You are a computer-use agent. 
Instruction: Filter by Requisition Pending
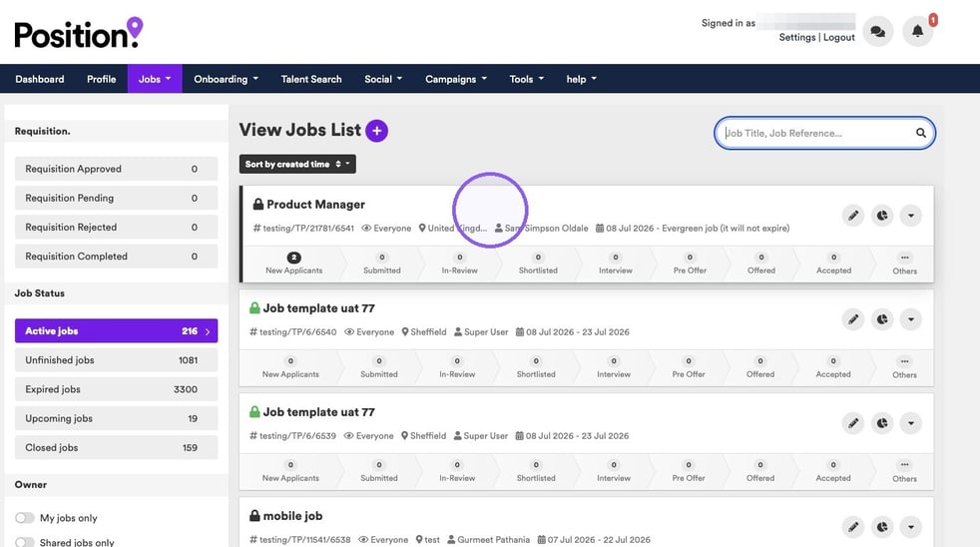pyautogui.click(x=116, y=198)
